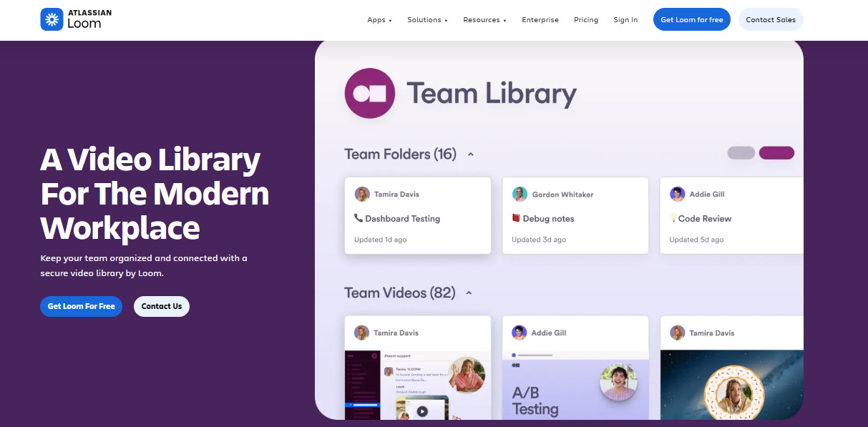Click the phone emoji beside Dashboard Testing

pyautogui.click(x=359, y=218)
